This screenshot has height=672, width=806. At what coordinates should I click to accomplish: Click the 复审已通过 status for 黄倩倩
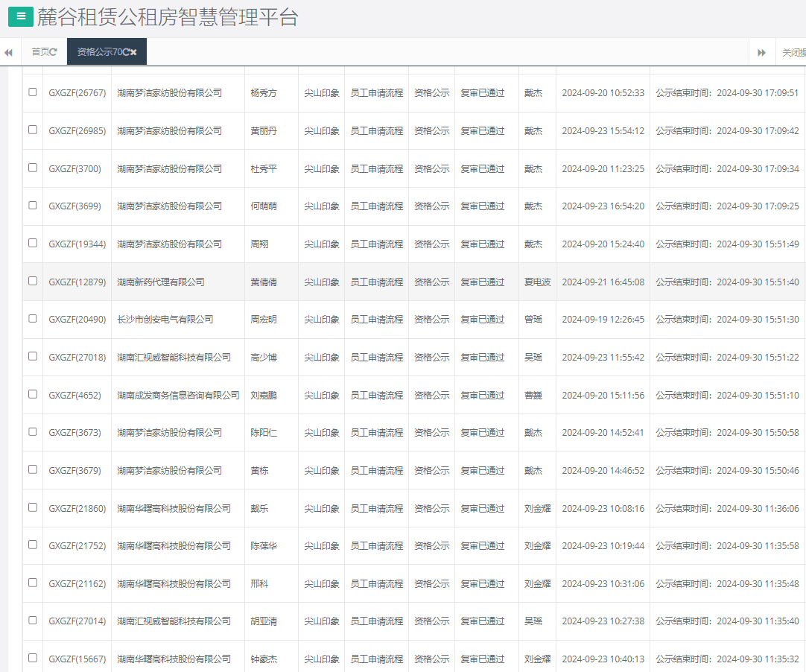[x=482, y=282]
